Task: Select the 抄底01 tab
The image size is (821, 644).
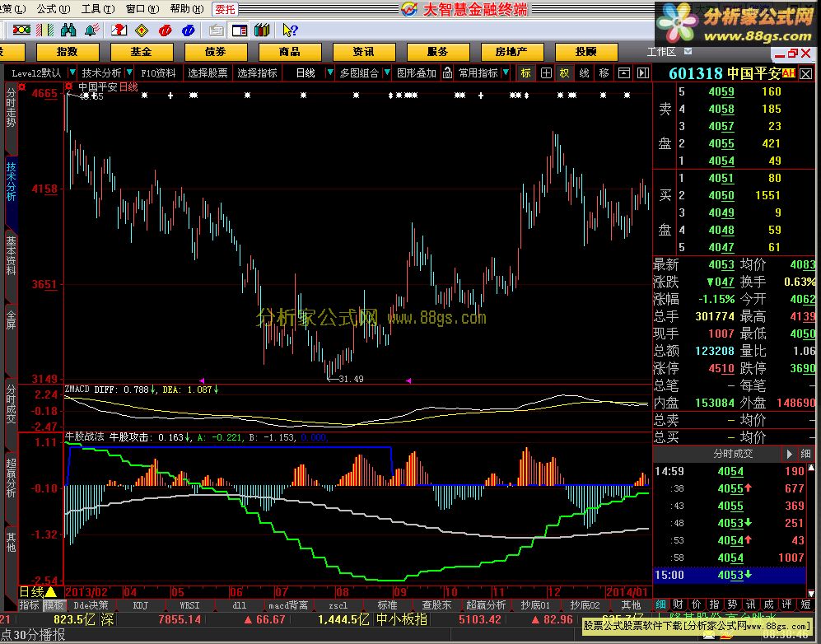Action: [x=535, y=605]
